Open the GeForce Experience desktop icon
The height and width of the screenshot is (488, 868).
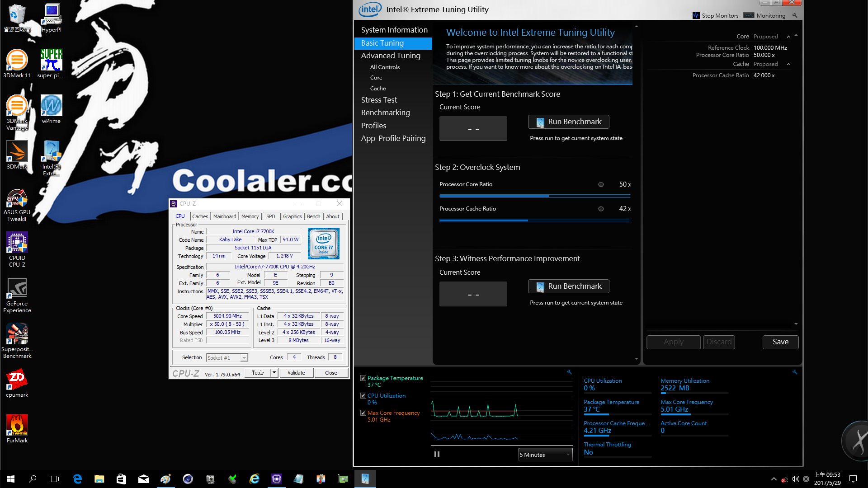(17, 295)
